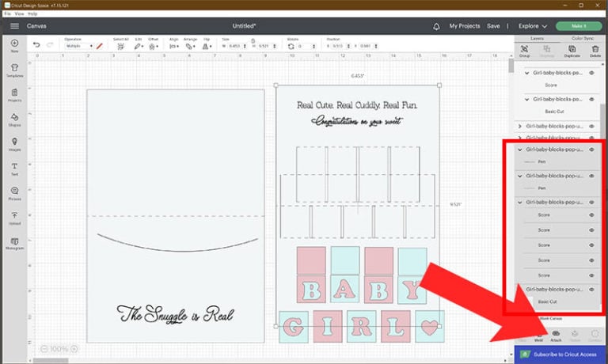Open the Offset dropdown
This screenshot has height=364, width=608.
(x=153, y=46)
